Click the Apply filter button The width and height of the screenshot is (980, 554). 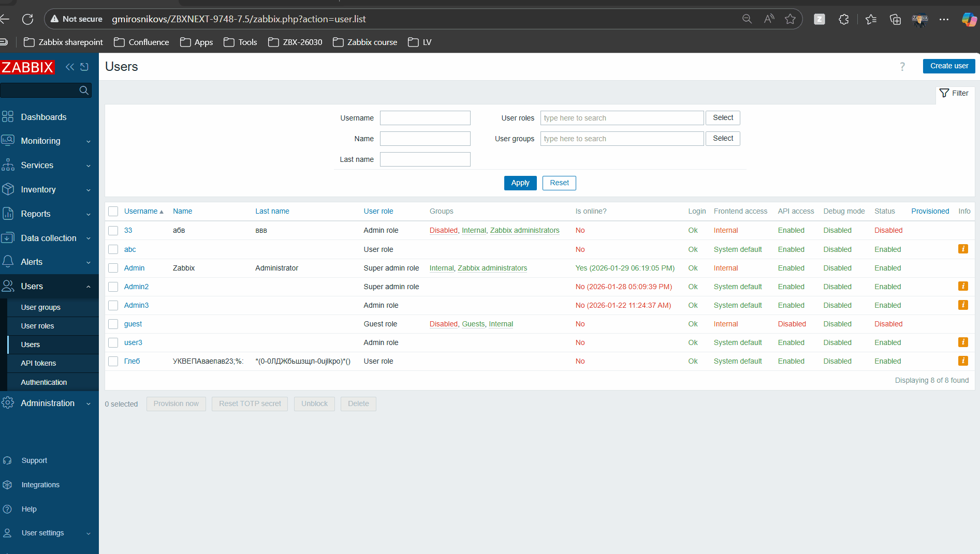pos(520,183)
